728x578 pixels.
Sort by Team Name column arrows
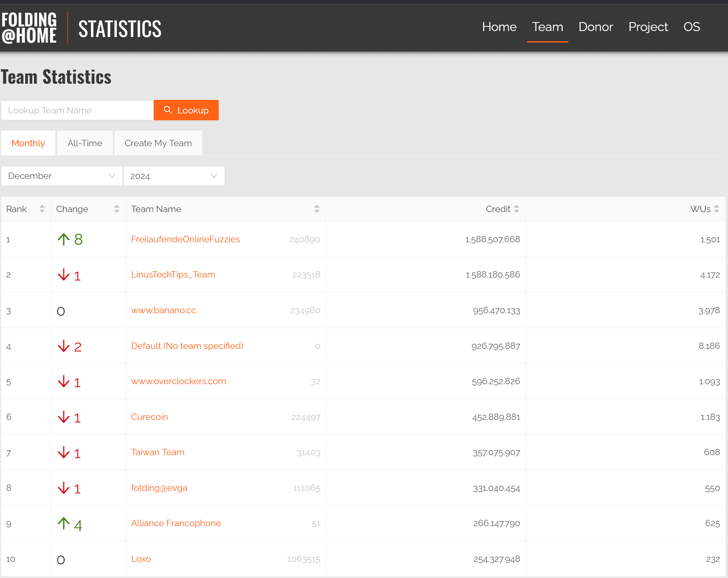point(317,209)
